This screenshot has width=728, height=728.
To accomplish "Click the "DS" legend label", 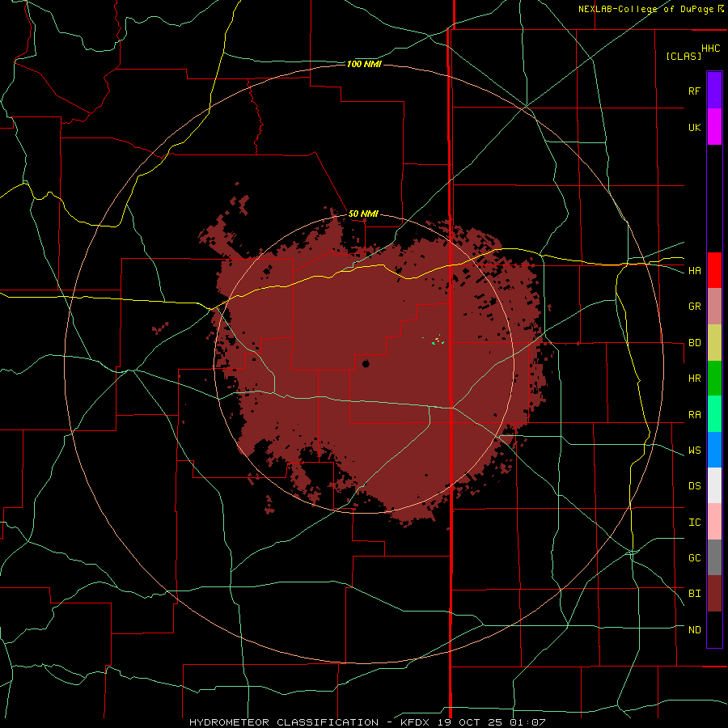I will tap(694, 486).
